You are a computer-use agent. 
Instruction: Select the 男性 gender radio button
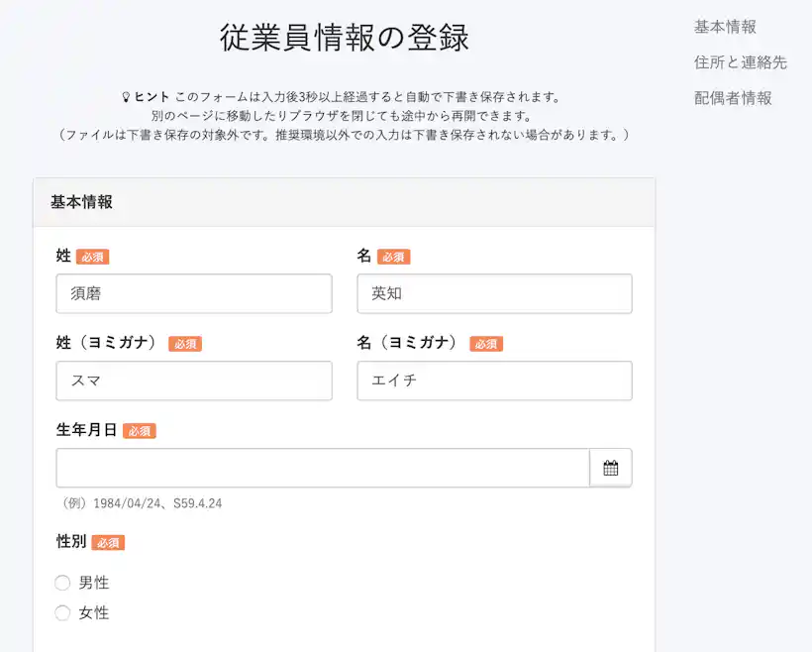point(62,583)
